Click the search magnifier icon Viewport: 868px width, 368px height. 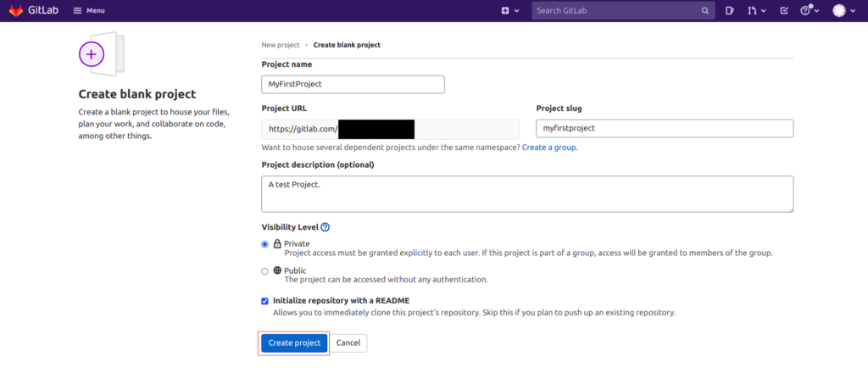[x=704, y=10]
